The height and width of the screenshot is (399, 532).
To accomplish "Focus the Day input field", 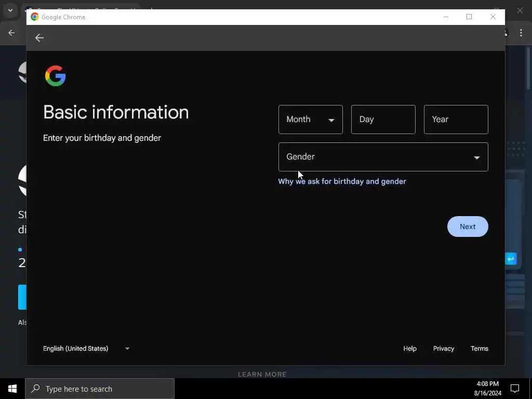I will (x=383, y=119).
